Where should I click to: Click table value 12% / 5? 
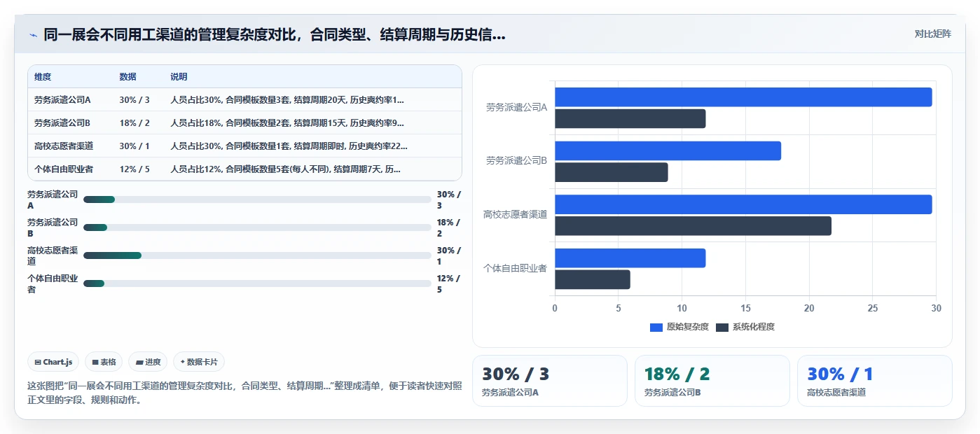(x=134, y=169)
